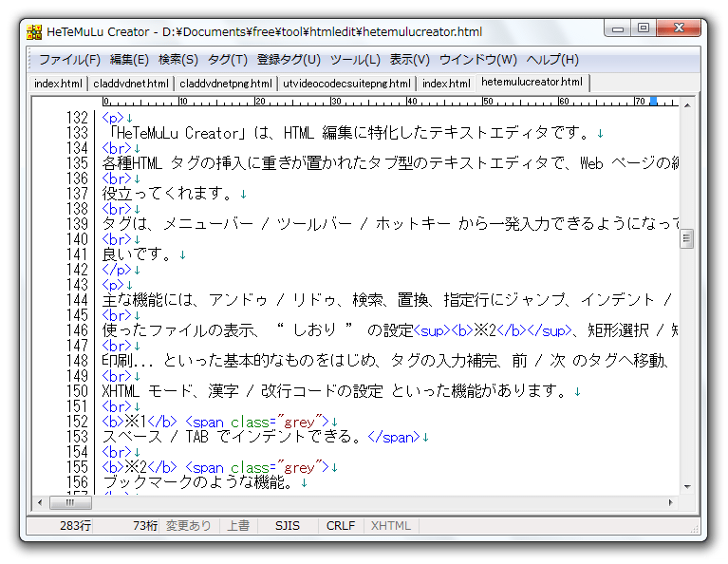Click the </p> closing tag on line 142

point(117,270)
